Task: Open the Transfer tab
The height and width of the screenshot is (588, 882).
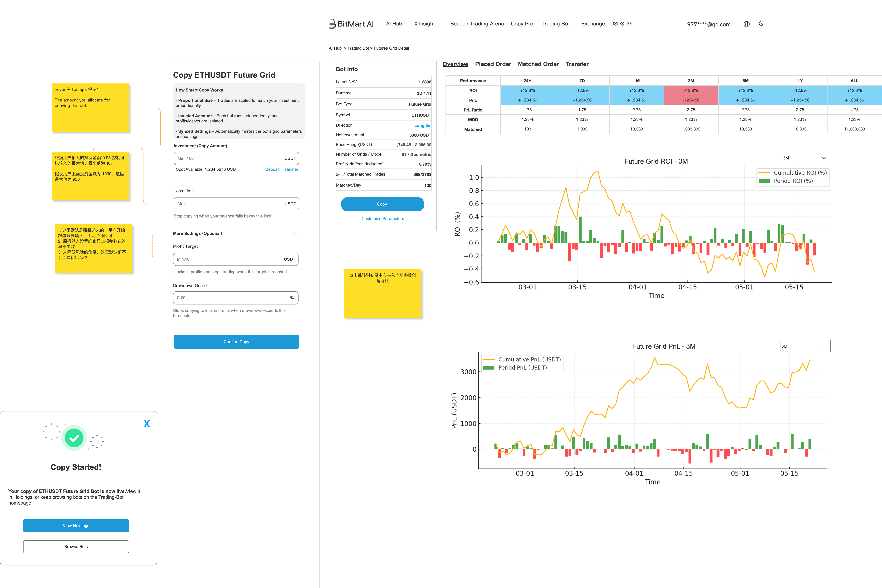Action: (577, 64)
